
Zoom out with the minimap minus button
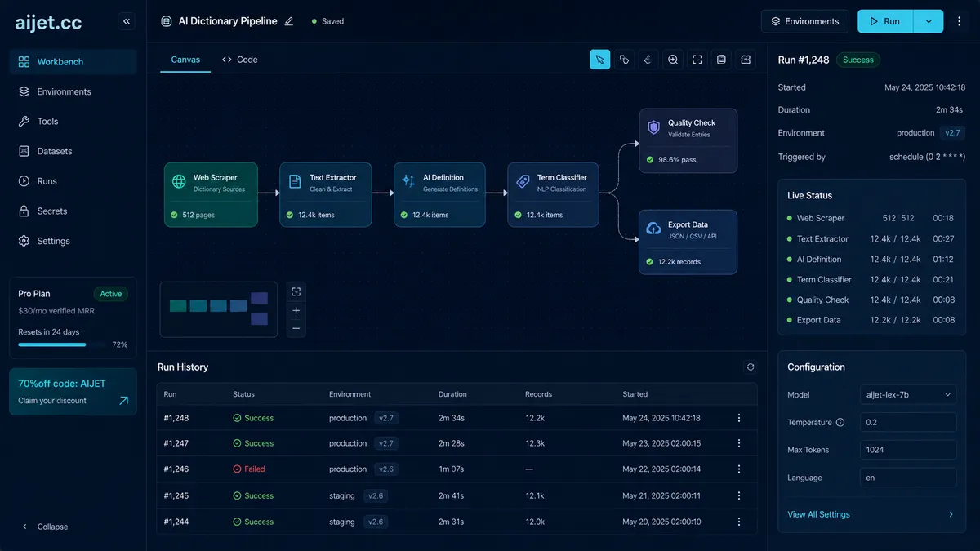[x=296, y=328]
